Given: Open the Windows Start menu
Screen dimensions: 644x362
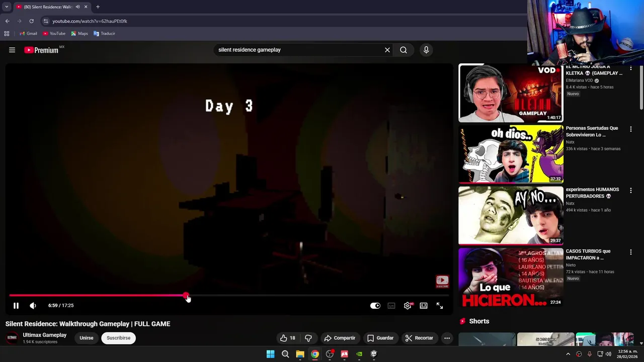Looking at the screenshot, I should point(270,354).
